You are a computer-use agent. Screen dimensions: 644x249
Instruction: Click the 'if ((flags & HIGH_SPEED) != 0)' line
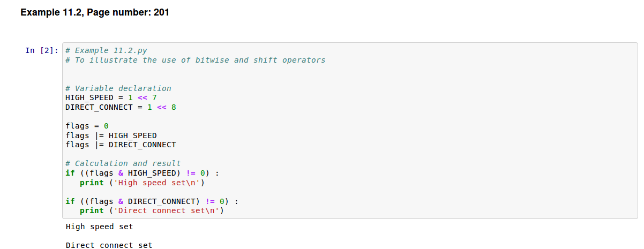pos(143,173)
